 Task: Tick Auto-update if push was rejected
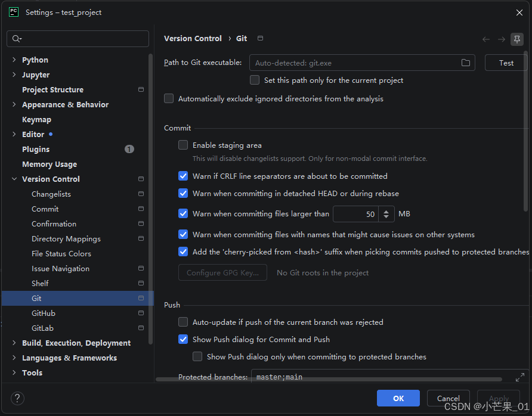[183, 322]
